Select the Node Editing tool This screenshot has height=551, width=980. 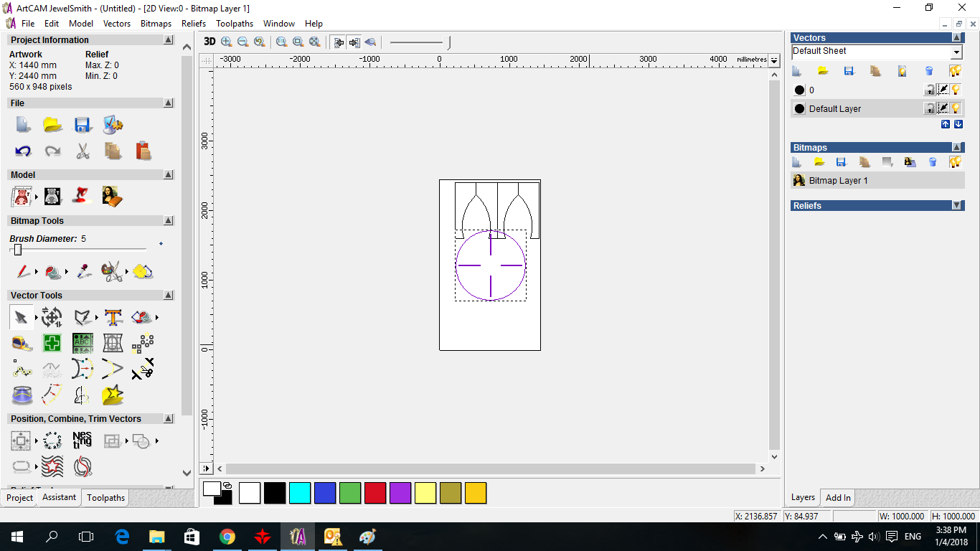coord(83,317)
